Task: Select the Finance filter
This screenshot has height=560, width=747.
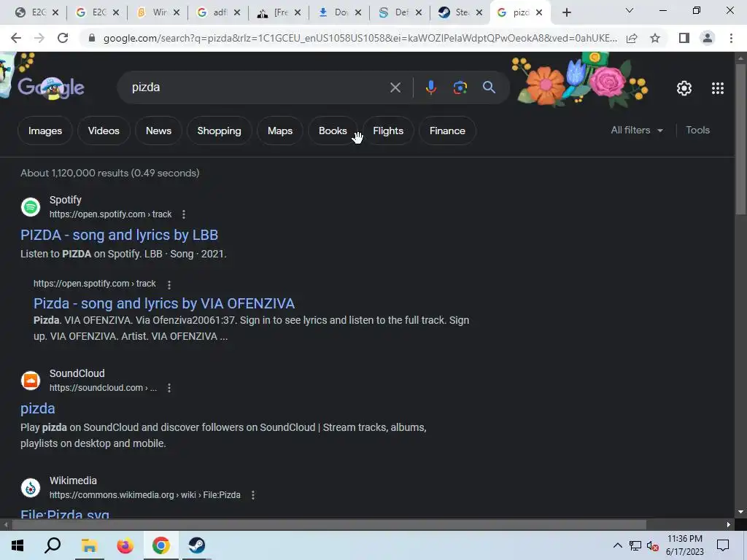Action: 447,131
